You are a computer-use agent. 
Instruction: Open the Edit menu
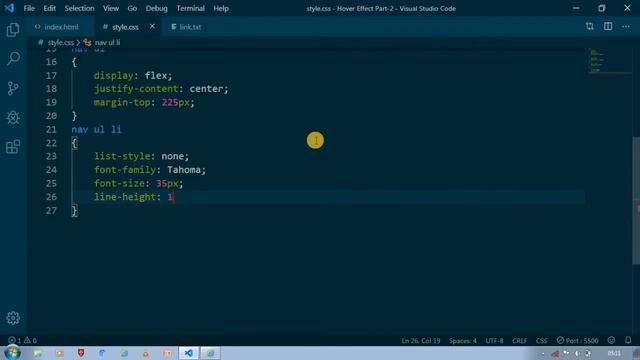click(49, 8)
